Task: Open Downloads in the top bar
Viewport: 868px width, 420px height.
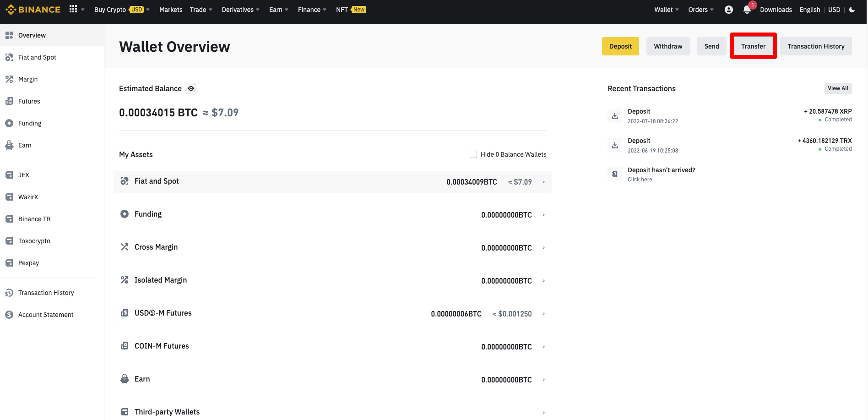Action: point(776,10)
